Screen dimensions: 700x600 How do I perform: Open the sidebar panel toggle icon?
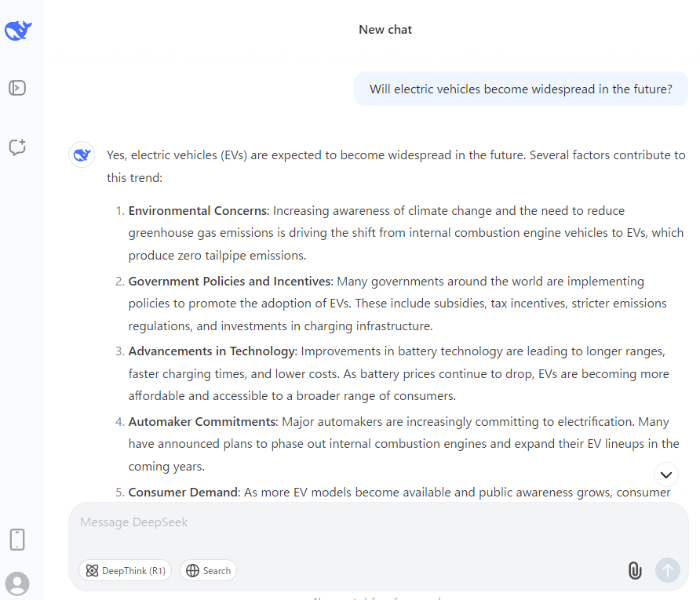point(17,88)
